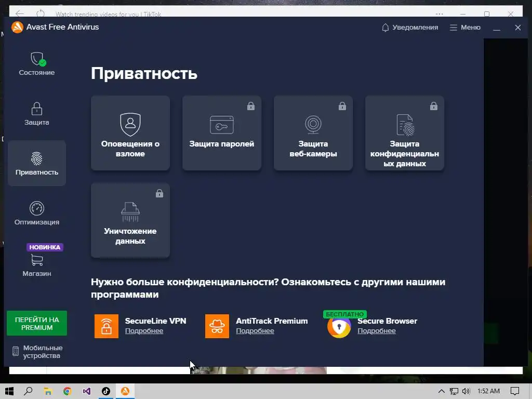Click Avast icon in taskbar
Screen dimensions: 532x399
point(125,391)
